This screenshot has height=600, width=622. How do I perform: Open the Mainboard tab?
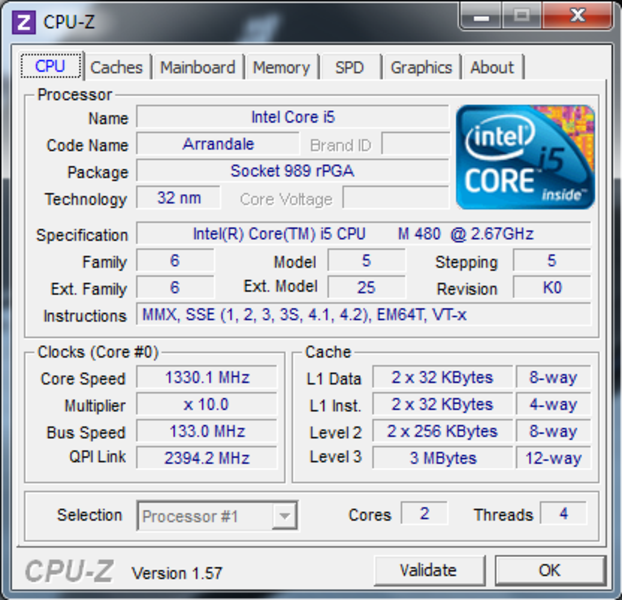[x=198, y=67]
